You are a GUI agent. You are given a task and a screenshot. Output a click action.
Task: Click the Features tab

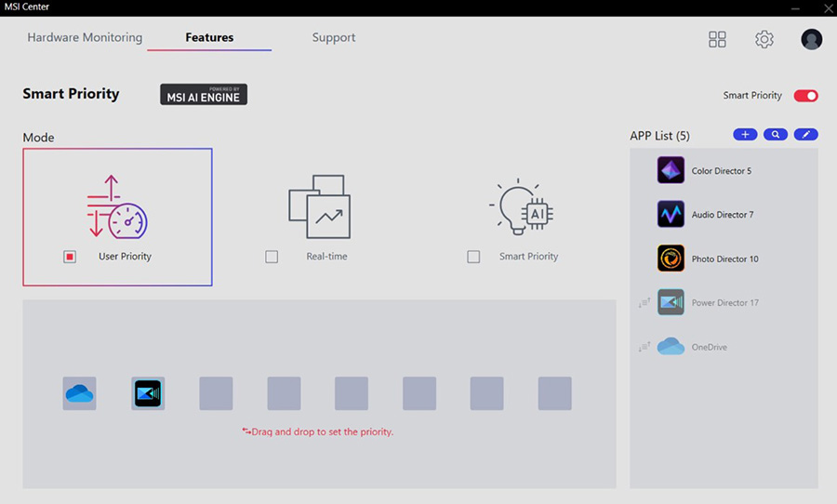tap(209, 38)
